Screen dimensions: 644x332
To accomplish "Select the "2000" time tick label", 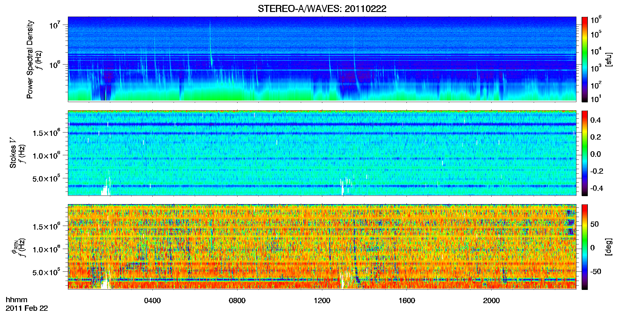I will coord(491,301).
